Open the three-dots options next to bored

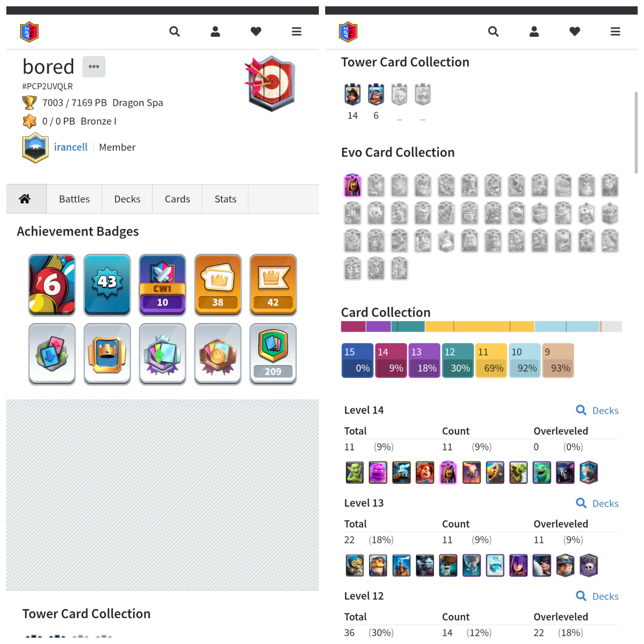pos(94,67)
